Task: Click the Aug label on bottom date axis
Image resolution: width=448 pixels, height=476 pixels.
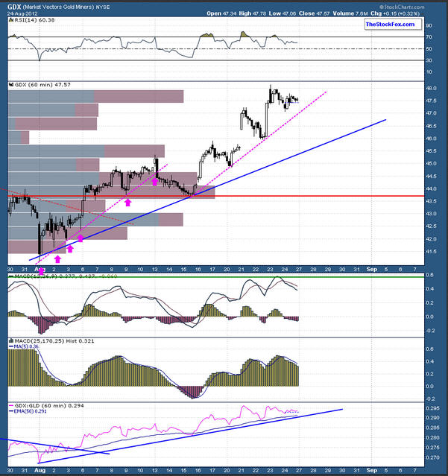Action: (x=42, y=469)
